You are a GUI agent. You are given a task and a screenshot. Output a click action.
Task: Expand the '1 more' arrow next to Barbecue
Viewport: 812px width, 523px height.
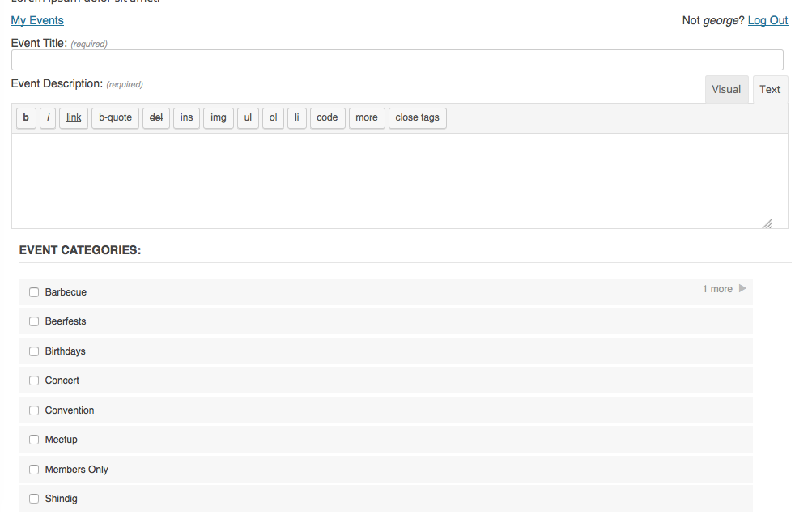[742, 289]
